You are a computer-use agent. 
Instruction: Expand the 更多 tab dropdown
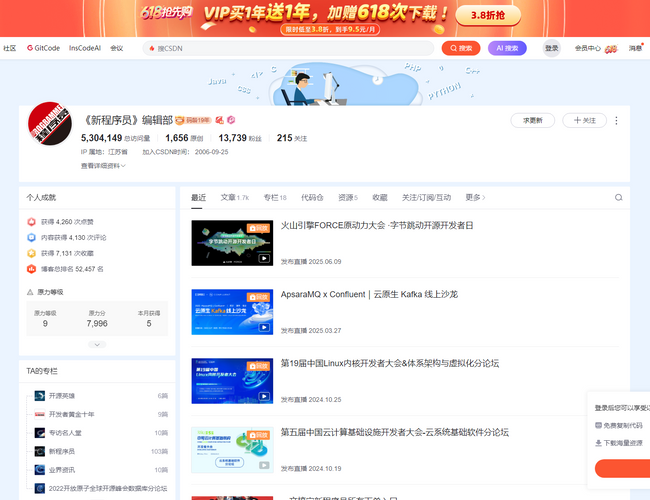point(475,197)
